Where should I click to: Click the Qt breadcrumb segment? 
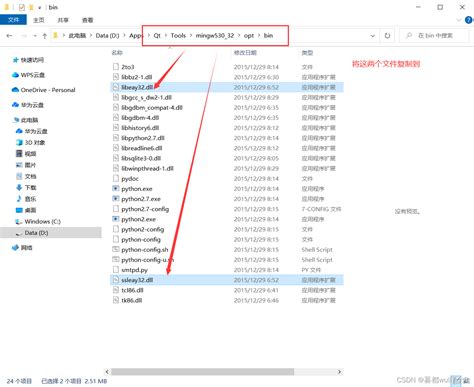(x=157, y=35)
